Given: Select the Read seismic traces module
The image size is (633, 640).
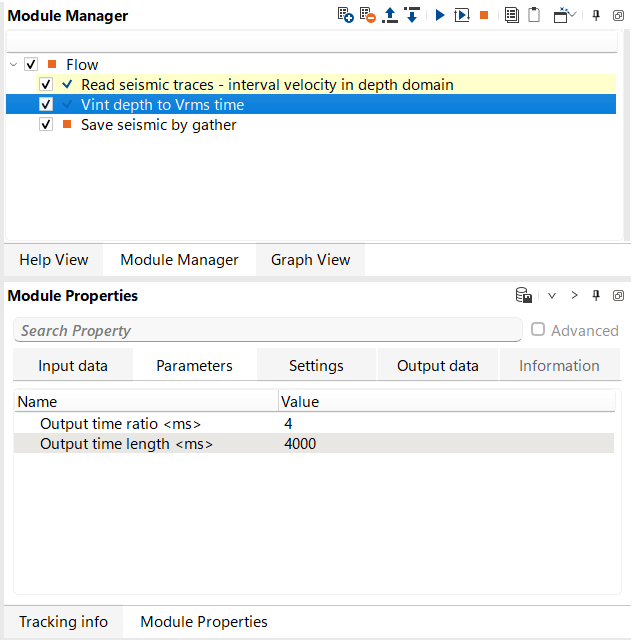Looking at the screenshot, I should 267,85.
